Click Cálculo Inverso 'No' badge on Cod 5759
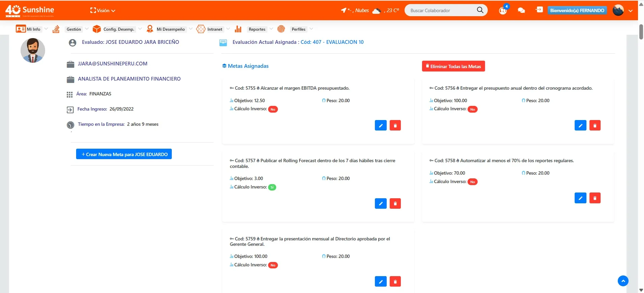644x293 pixels. 273,265
